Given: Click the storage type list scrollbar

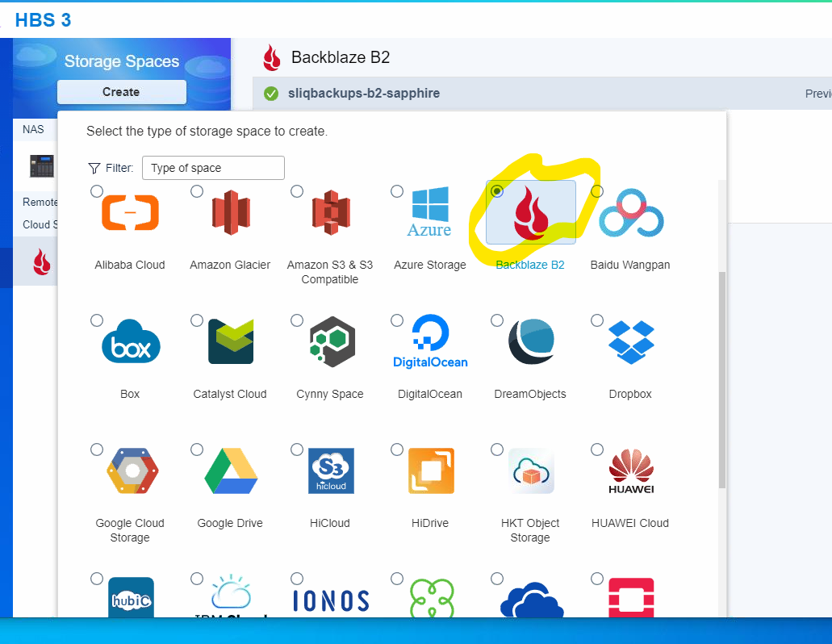Looking at the screenshot, I should tap(721, 380).
